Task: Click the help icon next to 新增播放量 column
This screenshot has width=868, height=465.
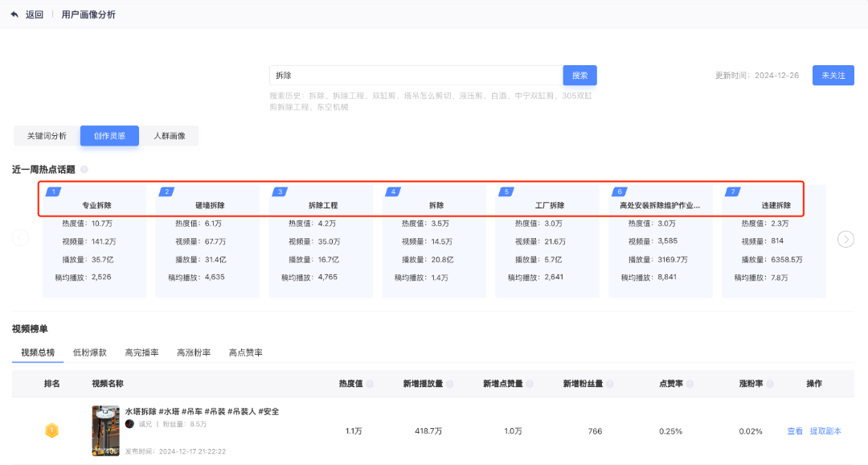Action: (449, 385)
